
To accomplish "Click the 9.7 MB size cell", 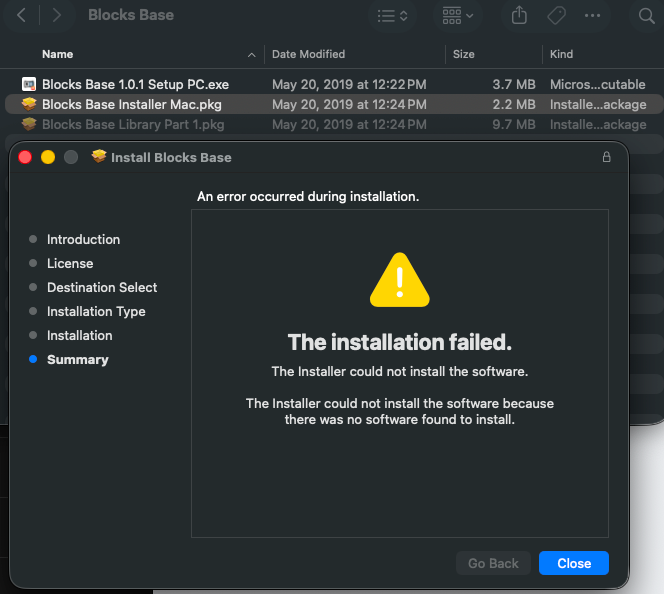I will coord(514,124).
